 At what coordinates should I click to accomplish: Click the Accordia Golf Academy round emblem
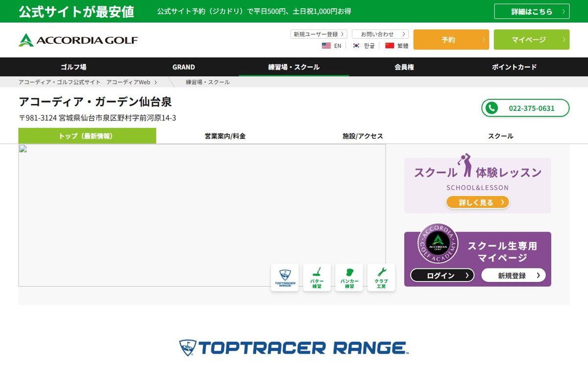click(438, 244)
